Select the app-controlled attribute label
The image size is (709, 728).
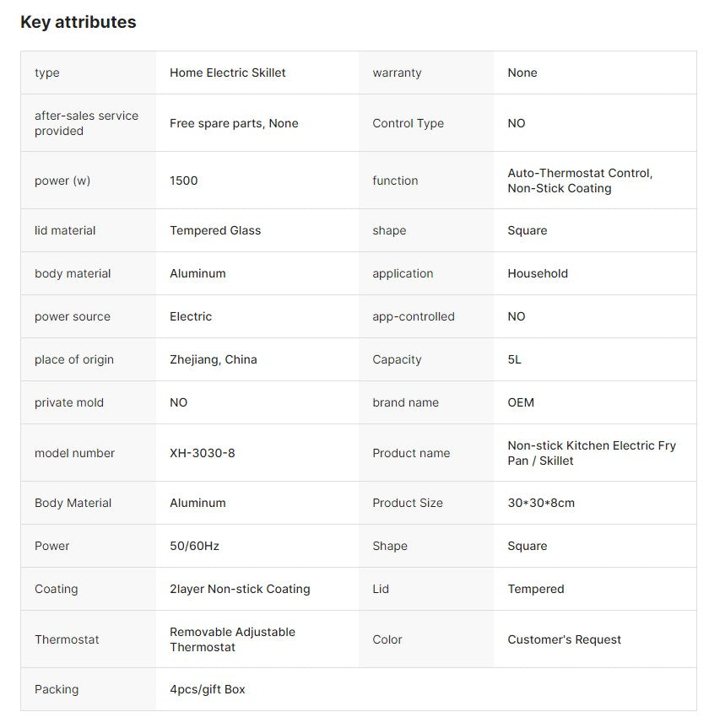[x=414, y=316]
